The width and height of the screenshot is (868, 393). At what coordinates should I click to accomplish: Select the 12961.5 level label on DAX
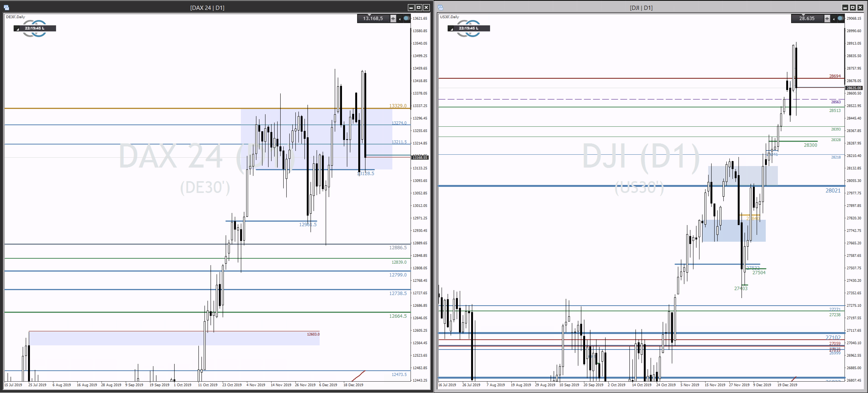pos(308,224)
